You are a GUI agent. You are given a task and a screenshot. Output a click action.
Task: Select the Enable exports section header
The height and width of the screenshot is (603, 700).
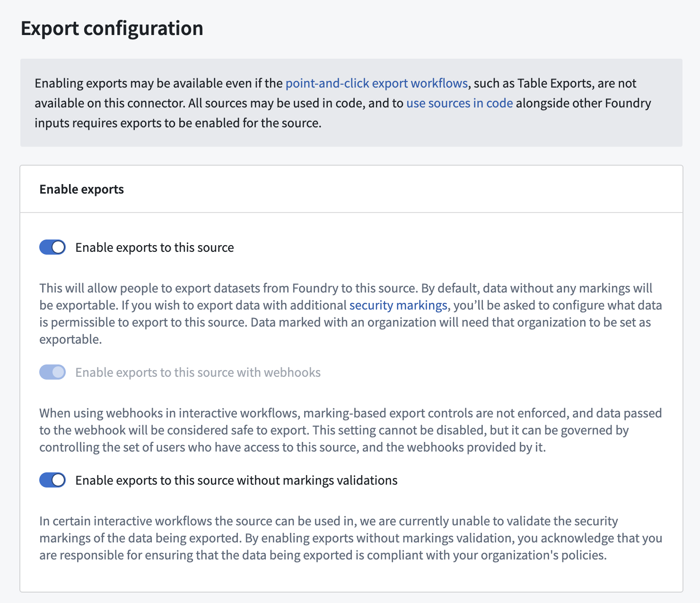[x=81, y=189]
